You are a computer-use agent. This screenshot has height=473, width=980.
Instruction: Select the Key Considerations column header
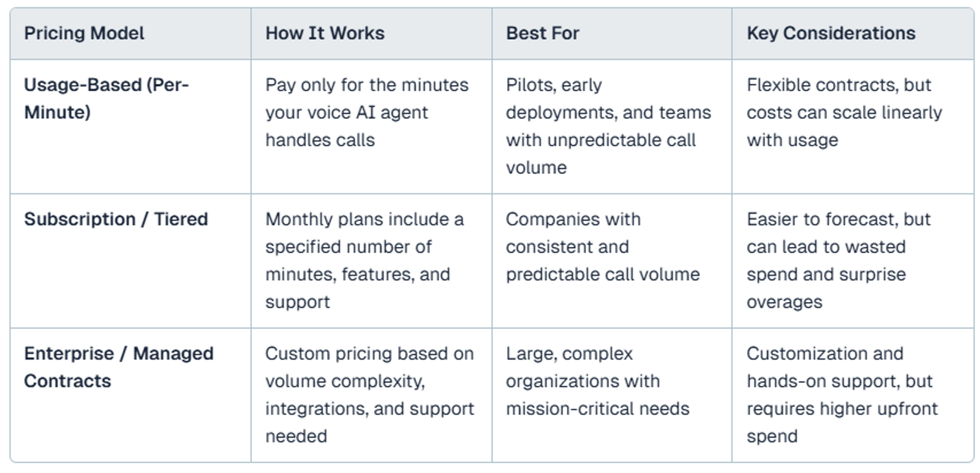pos(831,33)
